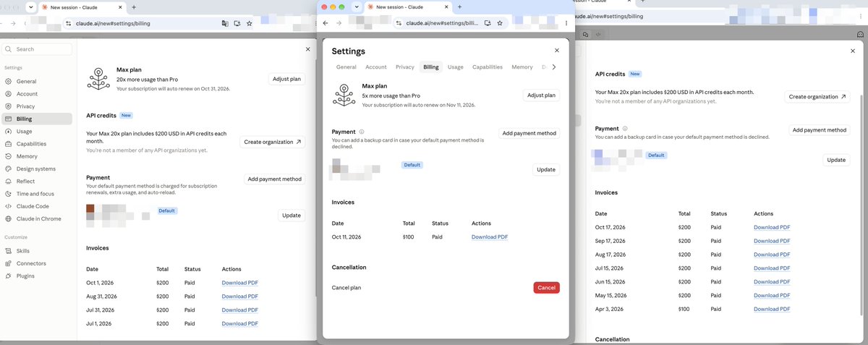Screen dimensions: 868x345
Task: Click the General gear icon in left sidebar
Action: tap(9, 82)
